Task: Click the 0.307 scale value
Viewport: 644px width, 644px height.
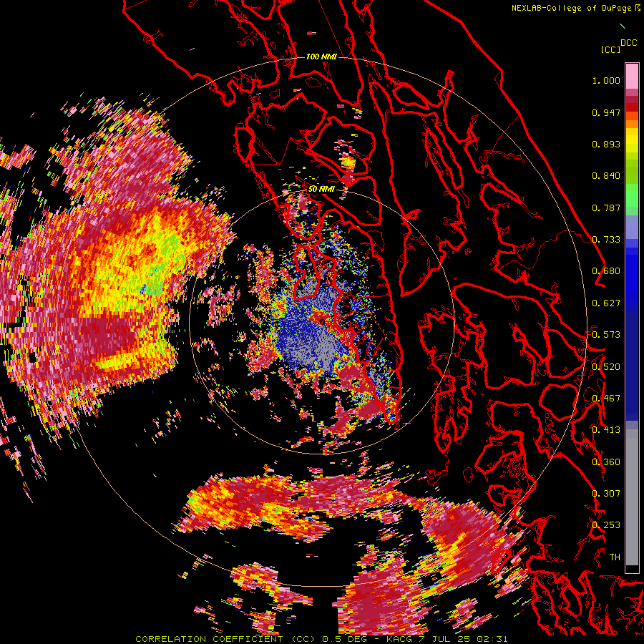Action: [x=606, y=494]
